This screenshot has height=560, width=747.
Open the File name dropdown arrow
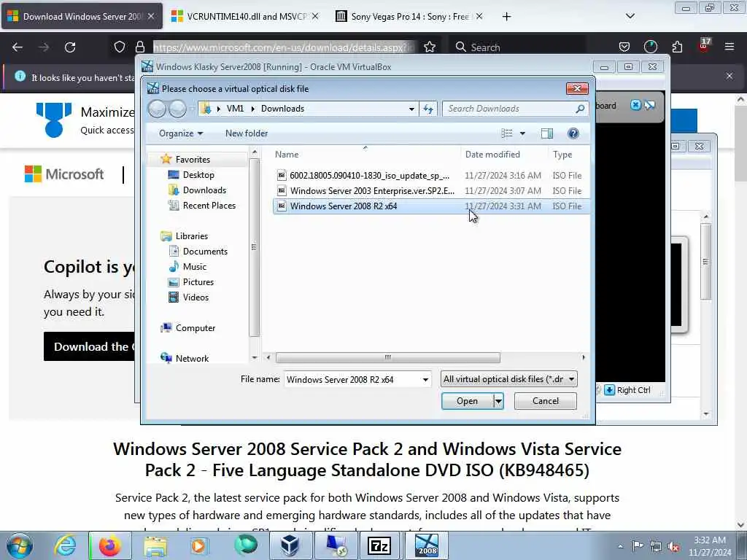click(x=425, y=379)
